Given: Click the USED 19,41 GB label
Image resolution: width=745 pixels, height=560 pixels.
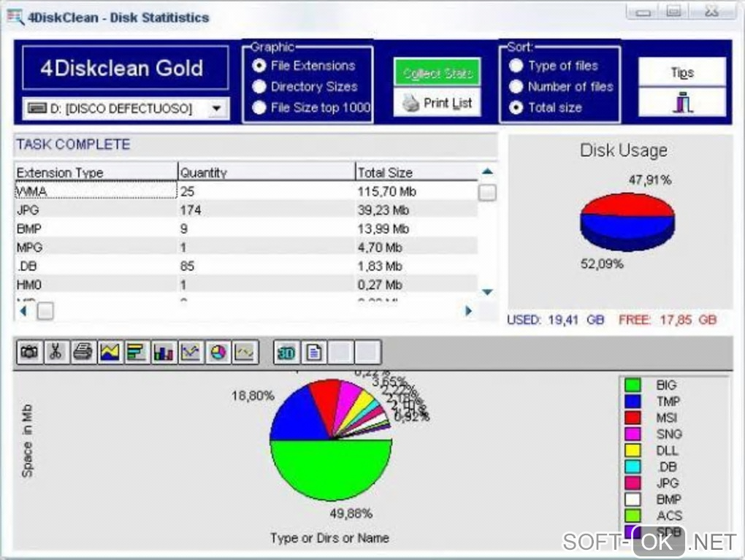Looking at the screenshot, I should [555, 320].
